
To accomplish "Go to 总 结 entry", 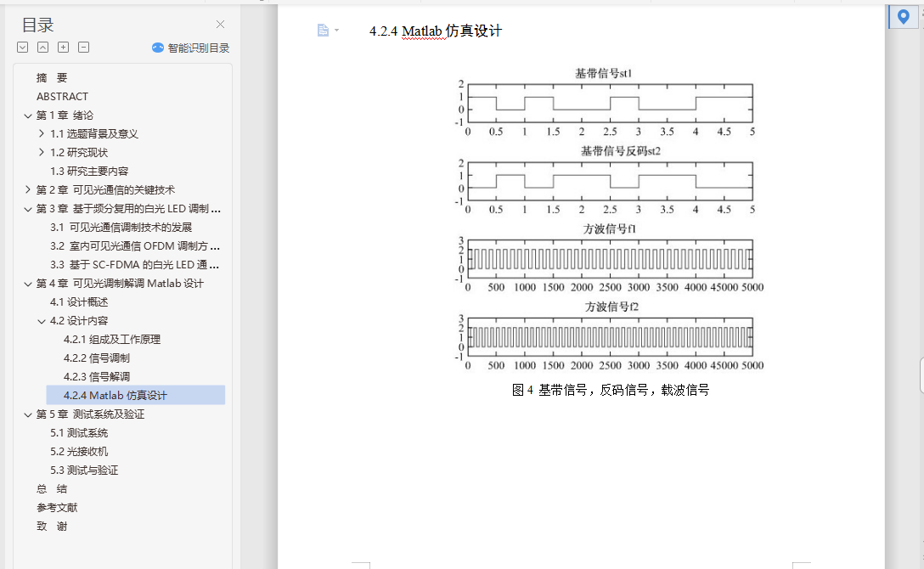I will pyautogui.click(x=52, y=489).
